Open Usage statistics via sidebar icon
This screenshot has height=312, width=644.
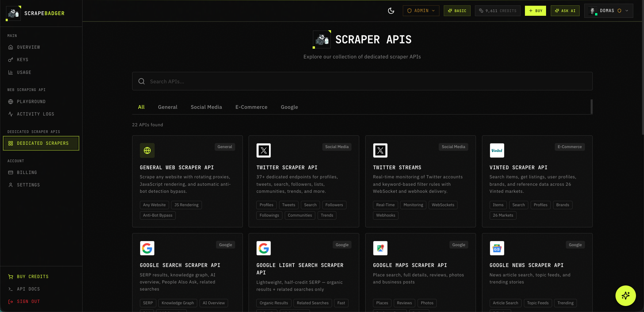click(x=11, y=72)
